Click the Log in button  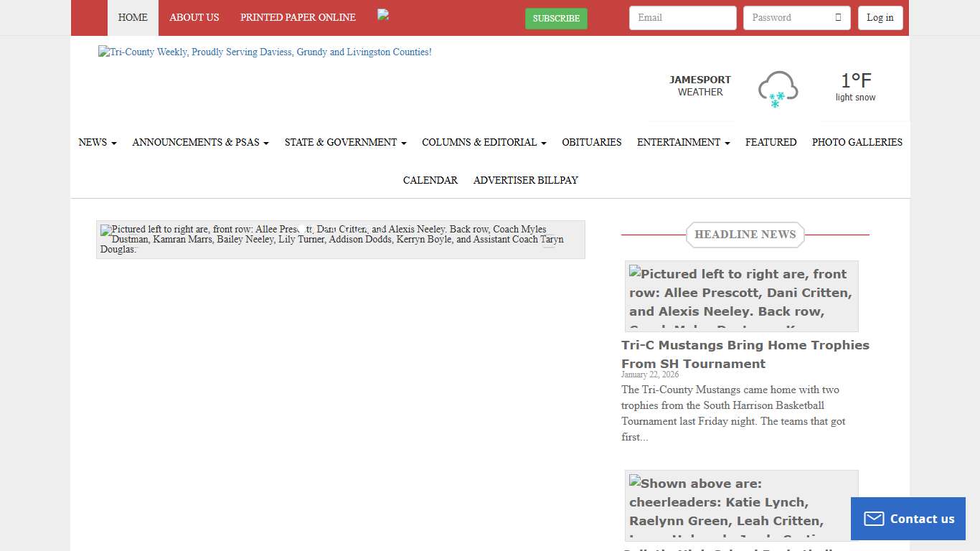point(880,18)
